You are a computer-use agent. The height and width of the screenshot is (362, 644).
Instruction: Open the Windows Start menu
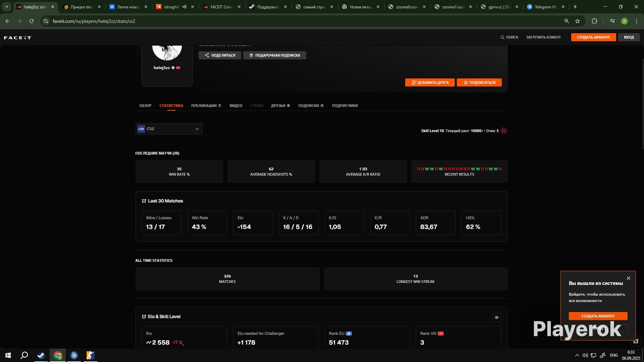coord(8,355)
